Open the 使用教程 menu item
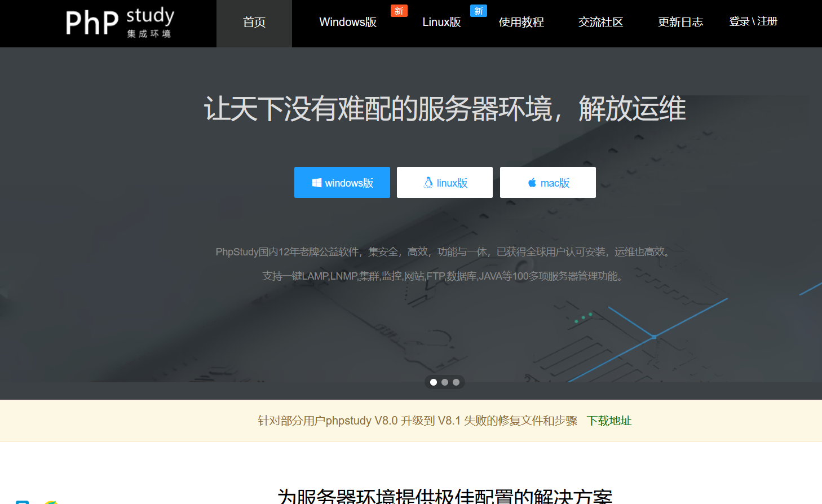 [x=522, y=22]
